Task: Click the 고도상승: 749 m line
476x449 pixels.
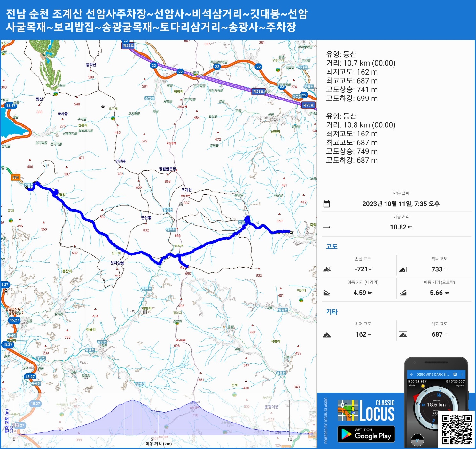Action: [x=352, y=151]
